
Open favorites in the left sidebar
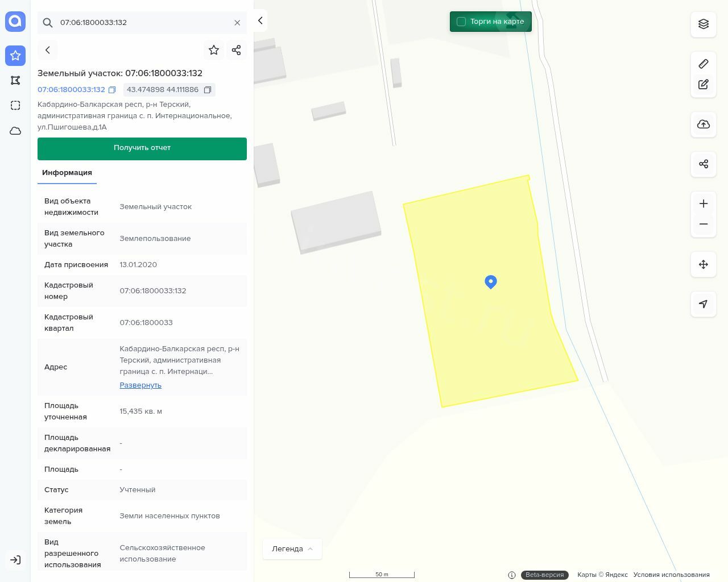[x=15, y=56]
